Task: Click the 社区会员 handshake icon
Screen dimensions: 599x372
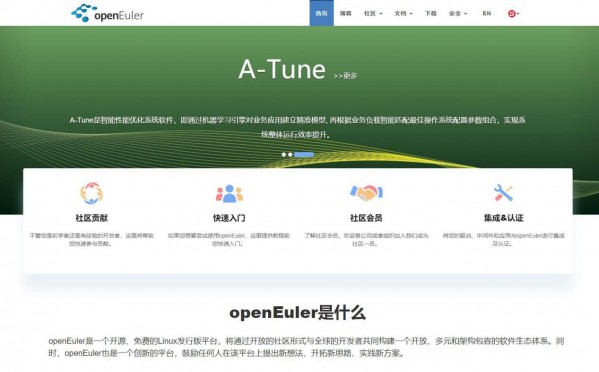Action: coord(366,193)
